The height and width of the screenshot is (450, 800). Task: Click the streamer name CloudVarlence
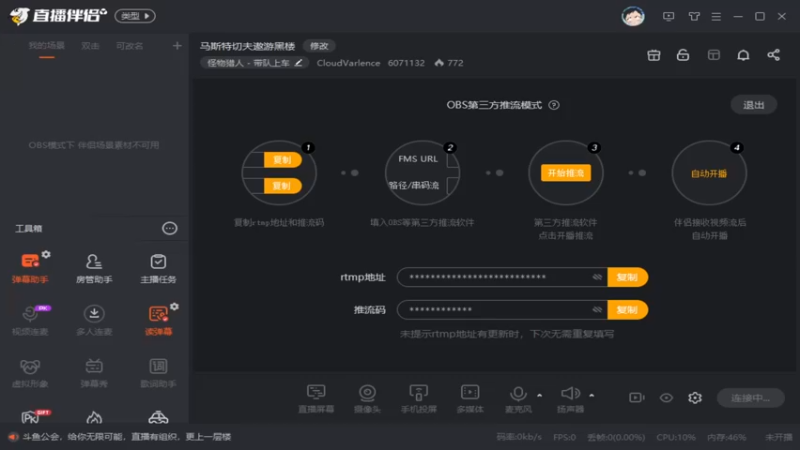click(348, 63)
